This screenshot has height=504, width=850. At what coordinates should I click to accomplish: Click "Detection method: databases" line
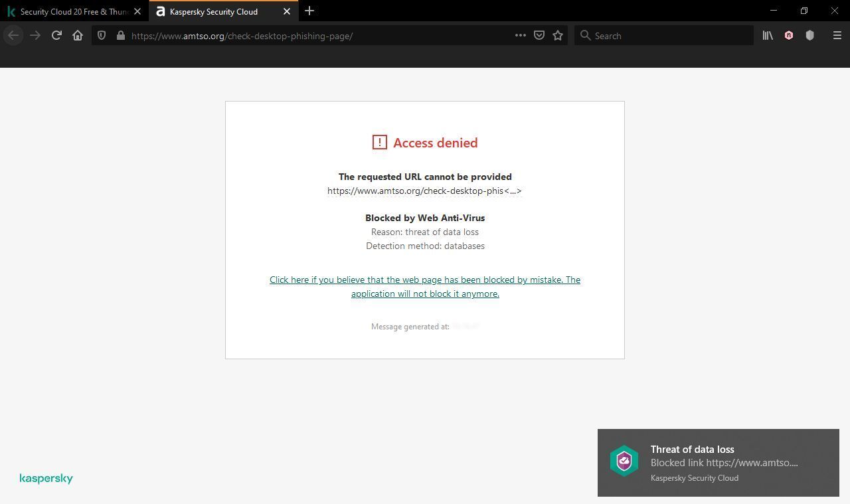(425, 246)
